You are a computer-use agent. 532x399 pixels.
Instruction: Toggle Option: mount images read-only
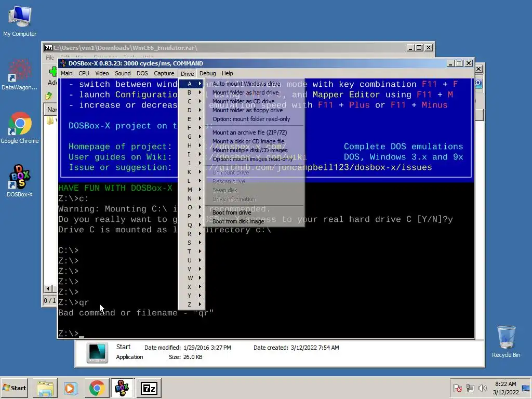(x=255, y=159)
